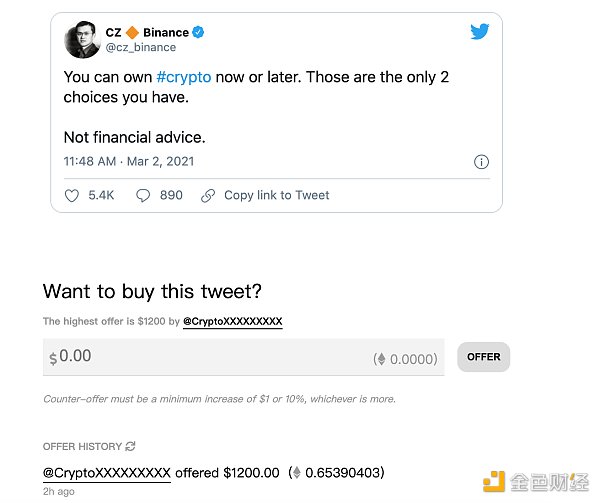Visit the @cz_binance handle
Screen dimensions: 600x503
click(141, 47)
